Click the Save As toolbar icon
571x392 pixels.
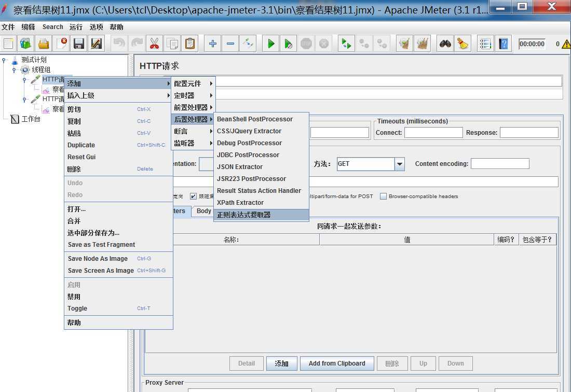point(97,44)
